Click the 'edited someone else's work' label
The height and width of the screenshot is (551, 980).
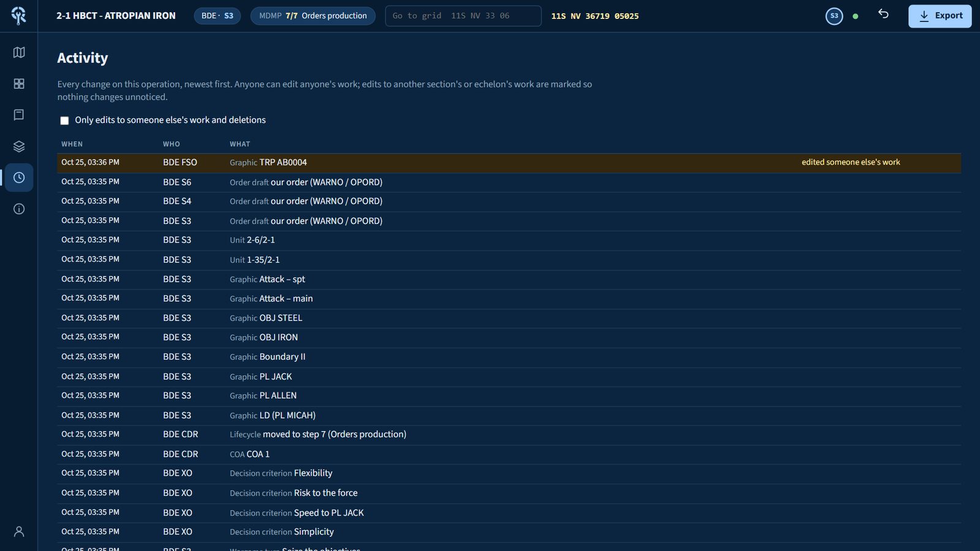click(x=851, y=162)
